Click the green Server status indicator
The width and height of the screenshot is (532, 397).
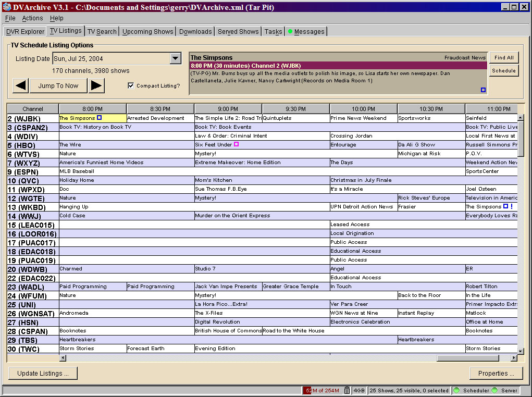[x=494, y=390]
